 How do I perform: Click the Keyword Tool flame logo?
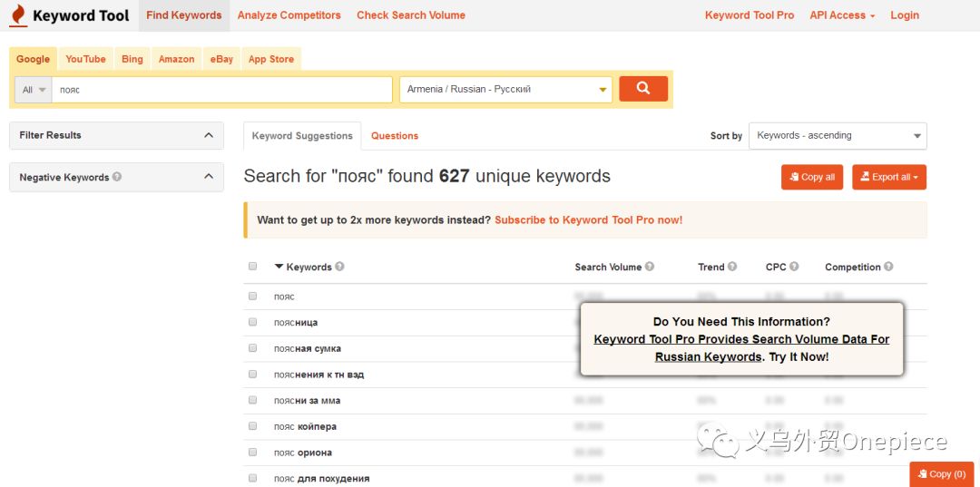(x=19, y=15)
